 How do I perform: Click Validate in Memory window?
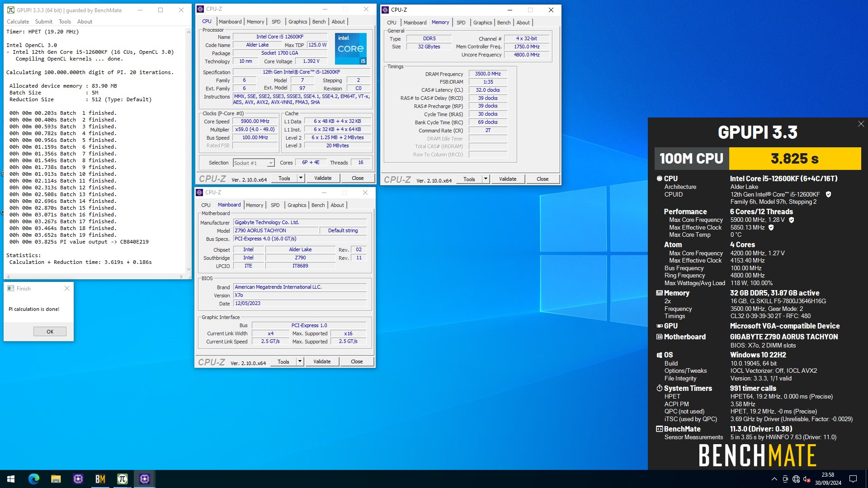[x=508, y=179]
